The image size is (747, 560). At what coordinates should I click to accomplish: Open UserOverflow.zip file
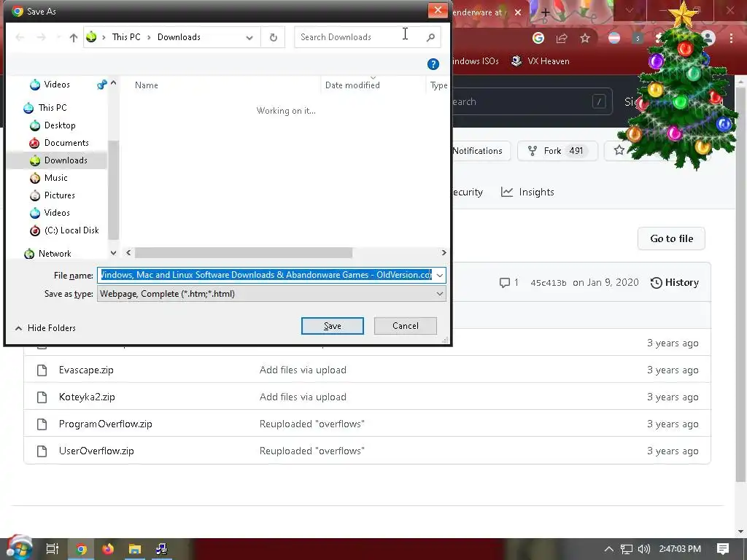96,451
